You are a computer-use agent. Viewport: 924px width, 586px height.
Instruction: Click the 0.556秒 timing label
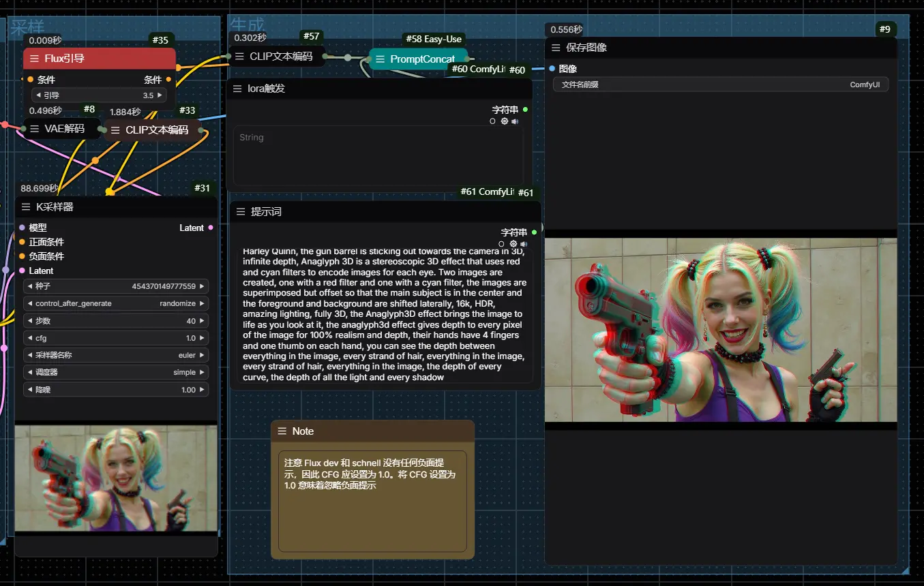tap(566, 29)
